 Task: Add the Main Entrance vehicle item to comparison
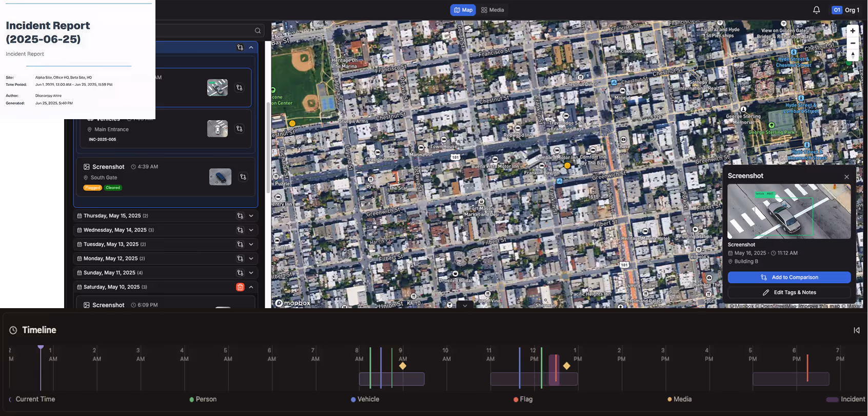(240, 128)
